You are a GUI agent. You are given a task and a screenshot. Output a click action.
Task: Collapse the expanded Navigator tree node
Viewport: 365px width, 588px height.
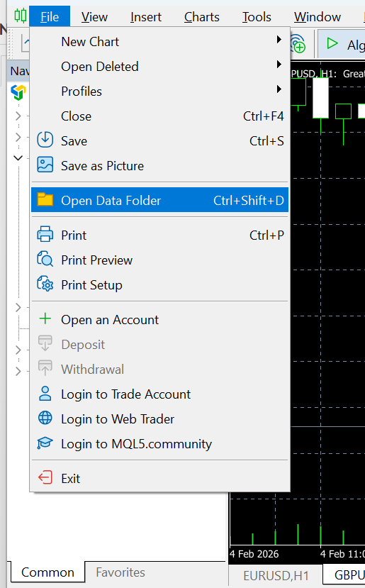click(18, 158)
